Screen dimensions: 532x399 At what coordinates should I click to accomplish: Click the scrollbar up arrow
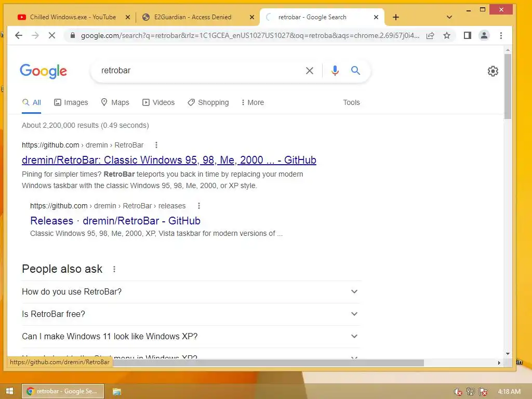[508, 50]
